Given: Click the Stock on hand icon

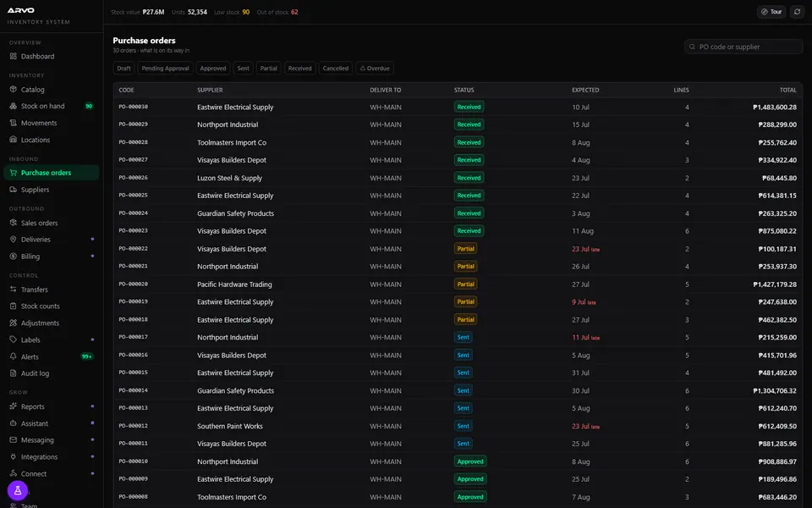Looking at the screenshot, I should click(13, 106).
